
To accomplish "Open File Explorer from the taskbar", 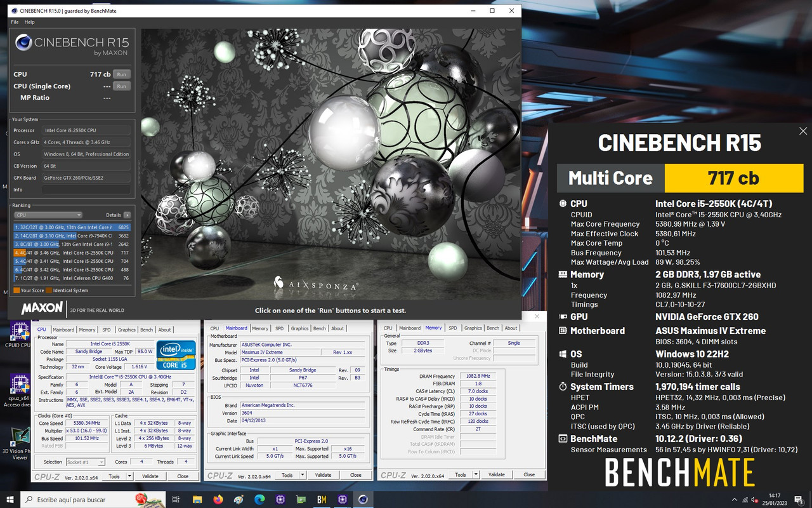I will point(197,499).
